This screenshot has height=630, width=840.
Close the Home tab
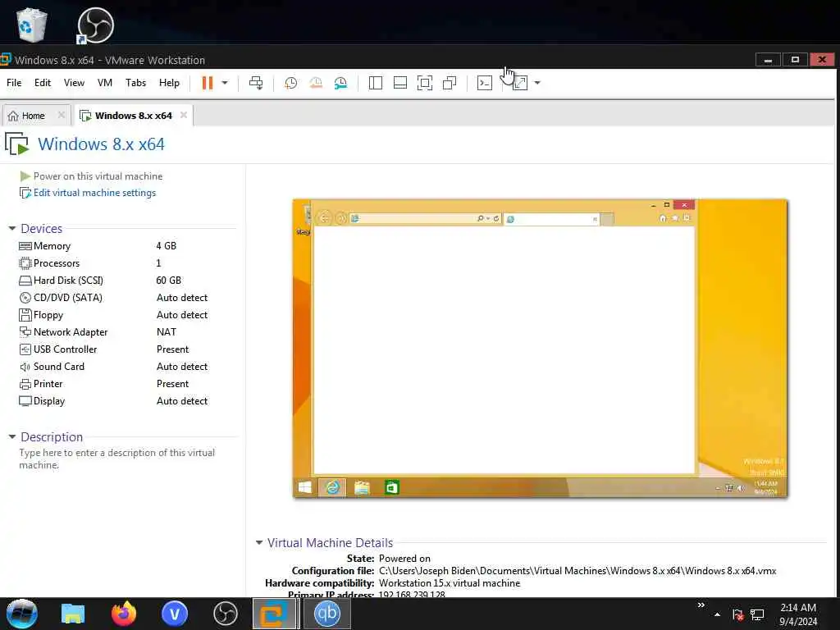point(61,115)
